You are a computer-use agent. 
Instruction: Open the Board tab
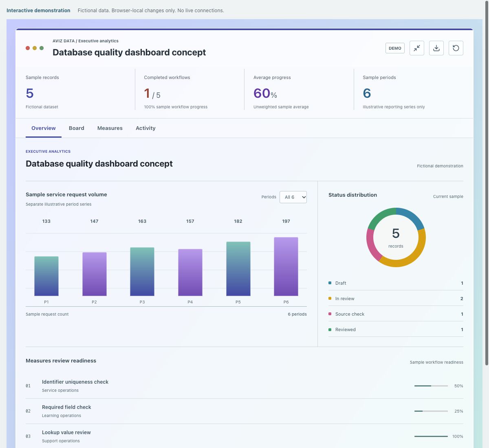click(77, 128)
